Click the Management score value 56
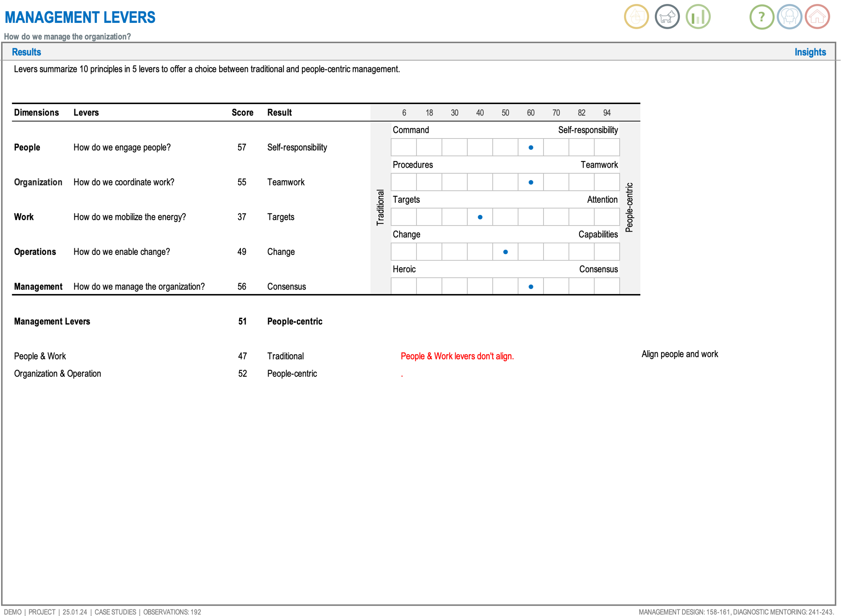Viewport: 841px width, 616px height. (242, 287)
